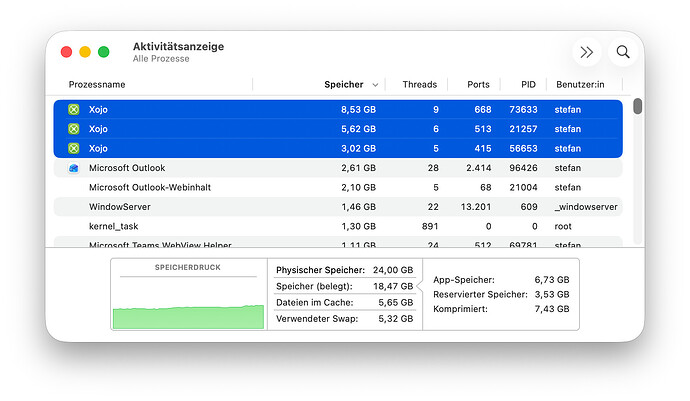This screenshot has width=690, height=401.
Task: Click the _windowserver user cell
Action: (586, 206)
